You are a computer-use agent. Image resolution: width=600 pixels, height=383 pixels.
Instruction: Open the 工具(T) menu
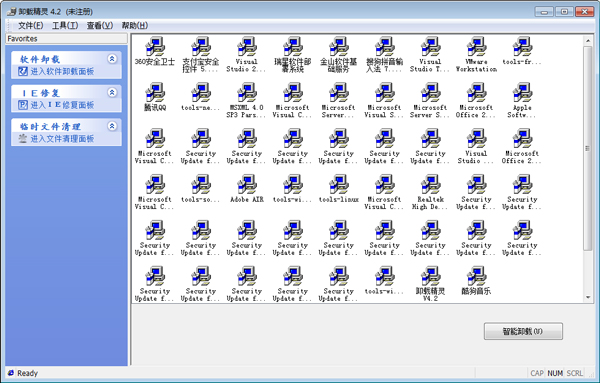coord(65,26)
